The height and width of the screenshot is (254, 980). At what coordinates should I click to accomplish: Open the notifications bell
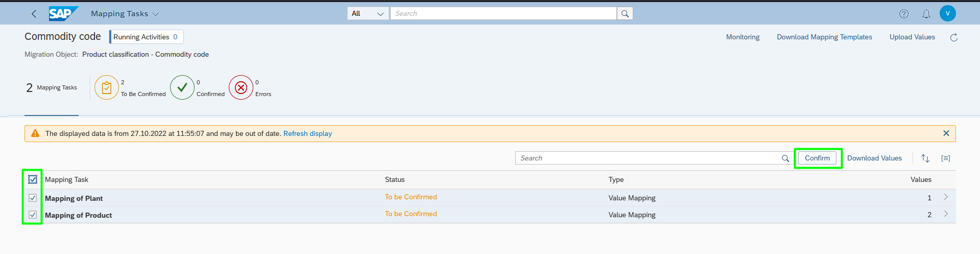(926, 14)
